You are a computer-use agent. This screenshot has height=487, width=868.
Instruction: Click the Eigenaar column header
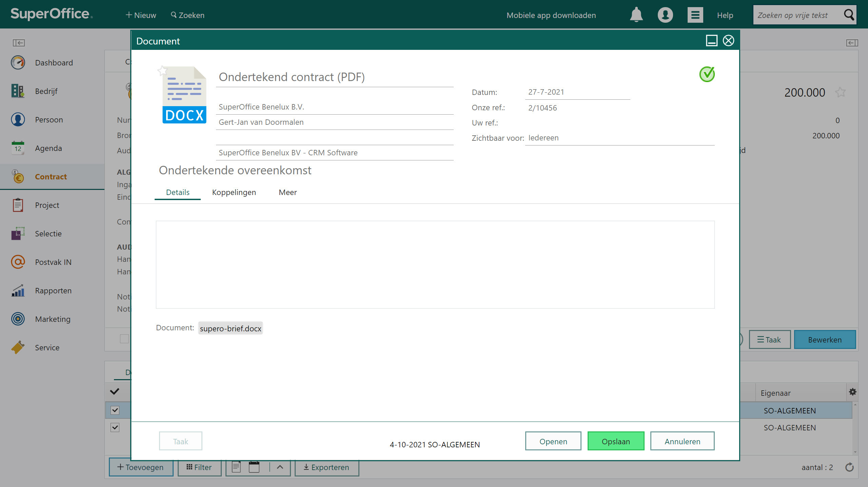click(x=801, y=393)
